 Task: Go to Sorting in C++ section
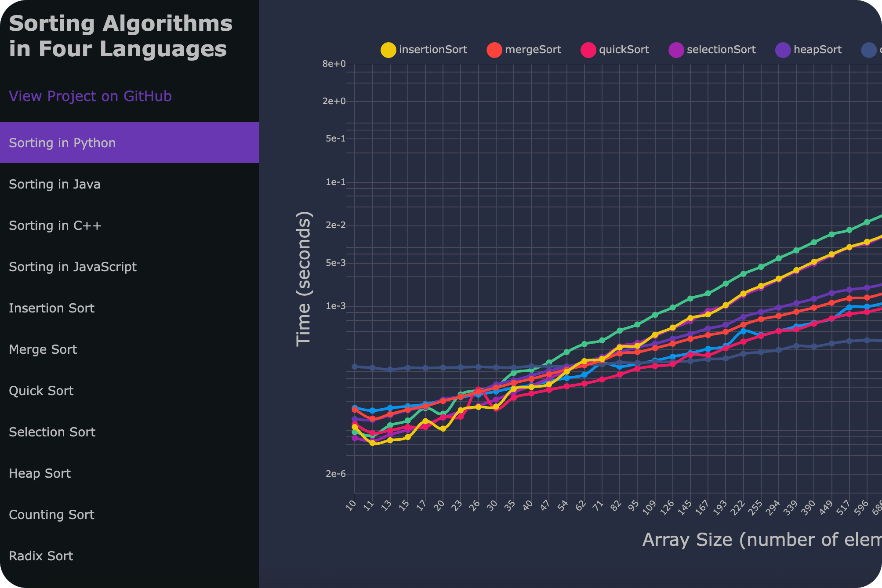(x=55, y=225)
